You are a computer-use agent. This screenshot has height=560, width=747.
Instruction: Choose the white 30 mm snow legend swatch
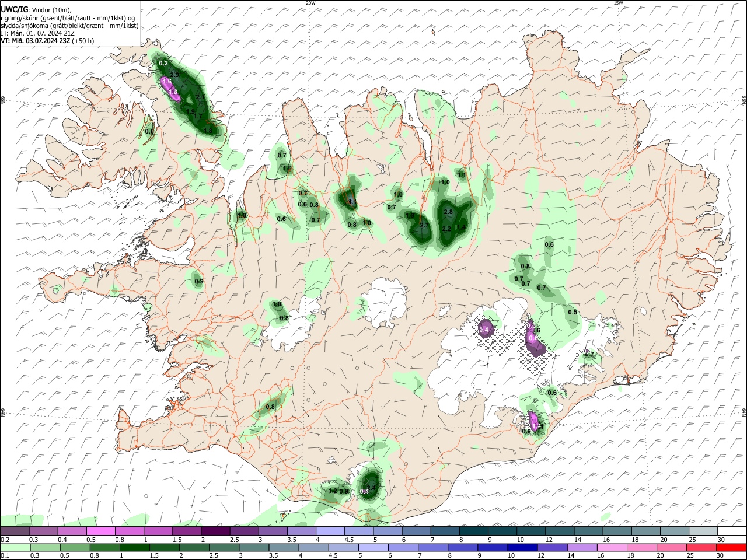pos(731,531)
